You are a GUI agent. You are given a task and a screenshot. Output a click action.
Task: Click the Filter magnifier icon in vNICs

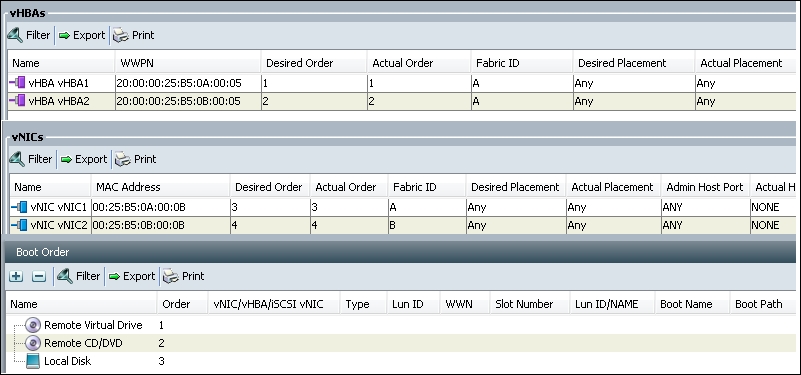(x=17, y=159)
